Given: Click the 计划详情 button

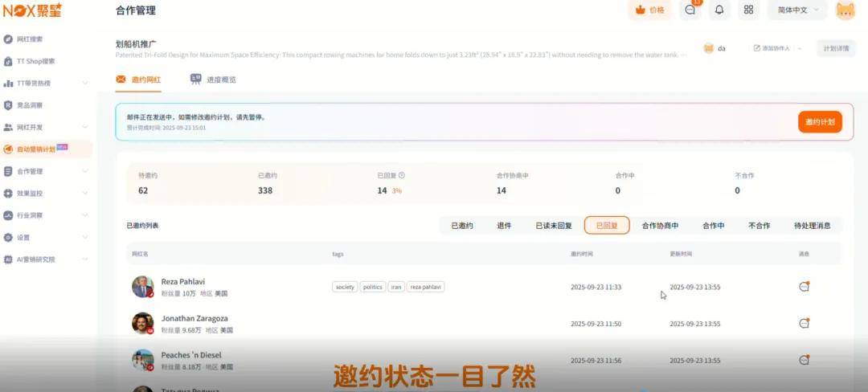Looking at the screenshot, I should click(x=836, y=48).
